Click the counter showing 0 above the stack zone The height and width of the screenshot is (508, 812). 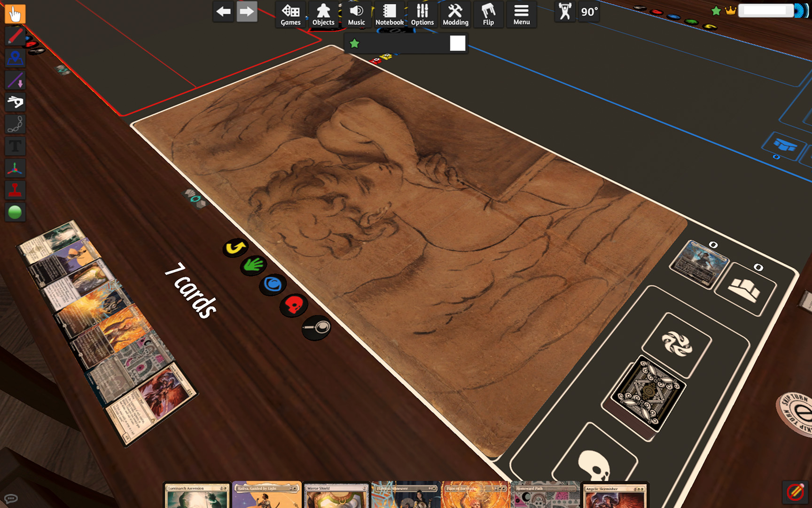coord(758,267)
